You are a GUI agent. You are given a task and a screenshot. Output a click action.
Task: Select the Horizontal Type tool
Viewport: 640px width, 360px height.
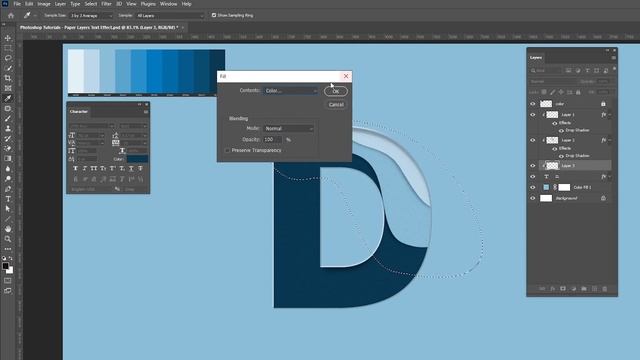coord(8,199)
